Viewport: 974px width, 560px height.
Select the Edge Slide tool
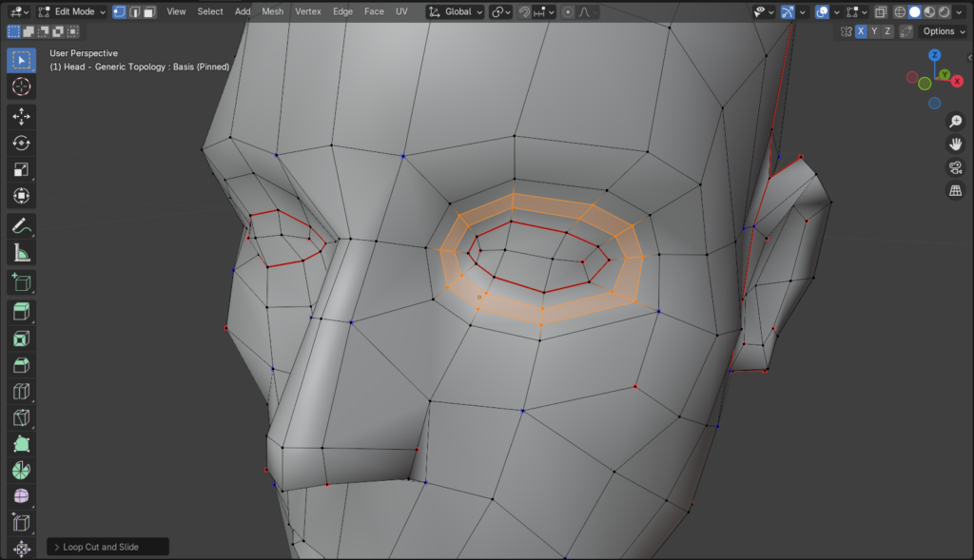point(21,523)
